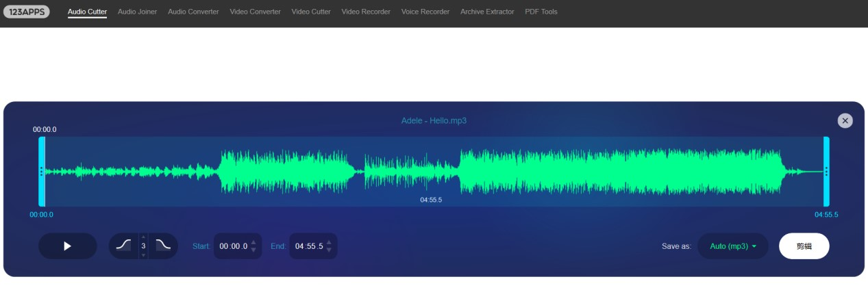Click the white 剪辑 cut button
Image resolution: width=868 pixels, height=290 pixels.
point(804,246)
